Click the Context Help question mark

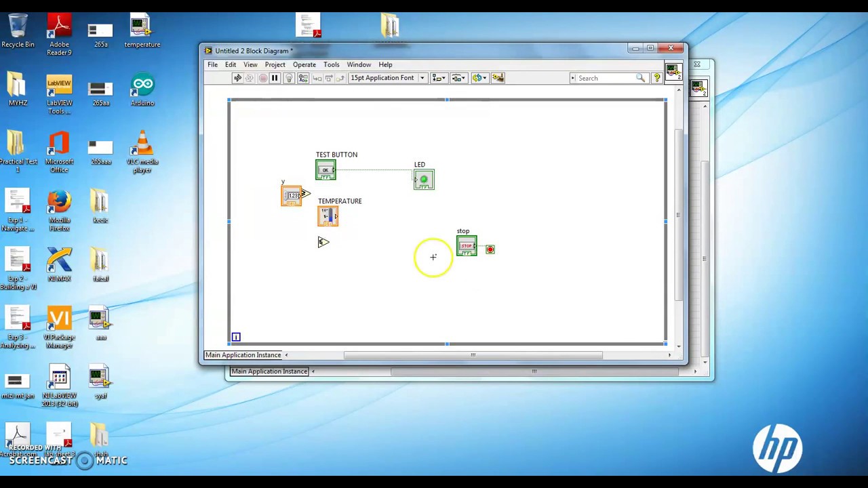(656, 78)
